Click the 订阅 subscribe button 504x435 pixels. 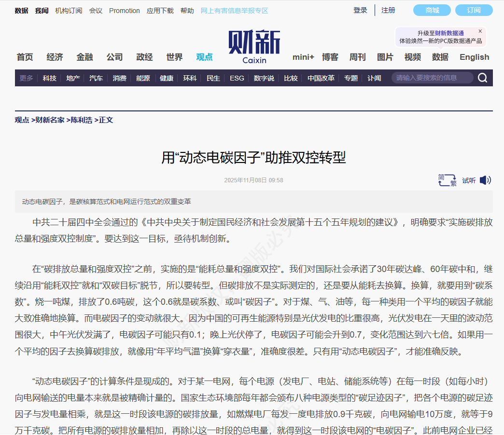[474, 10]
